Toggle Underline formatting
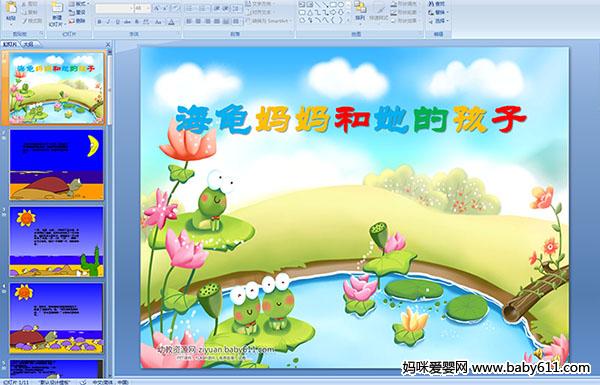This screenshot has width=600, height=385. pos(117,22)
